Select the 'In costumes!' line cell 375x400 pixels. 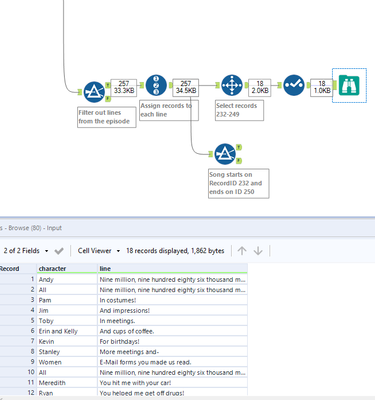173,300
